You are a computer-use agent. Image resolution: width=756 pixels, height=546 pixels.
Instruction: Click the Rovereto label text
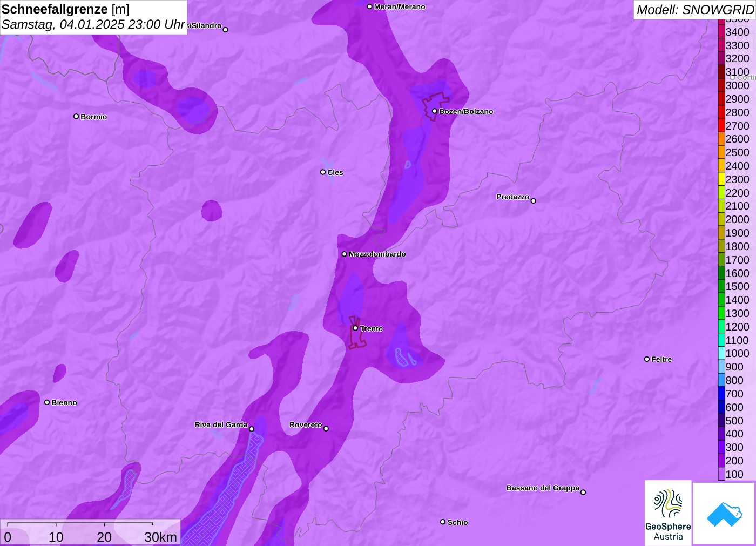coord(306,424)
